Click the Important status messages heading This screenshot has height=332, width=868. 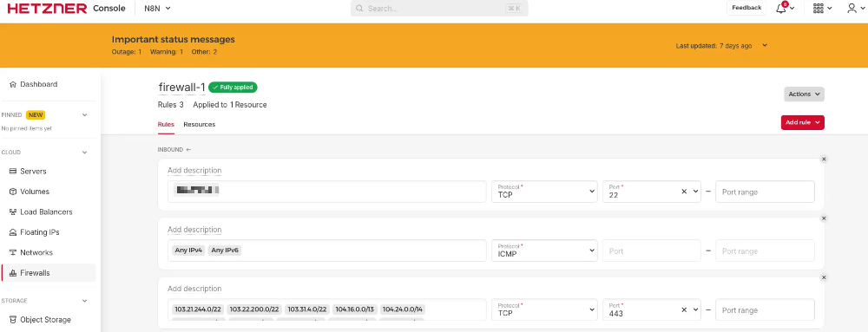(x=174, y=39)
